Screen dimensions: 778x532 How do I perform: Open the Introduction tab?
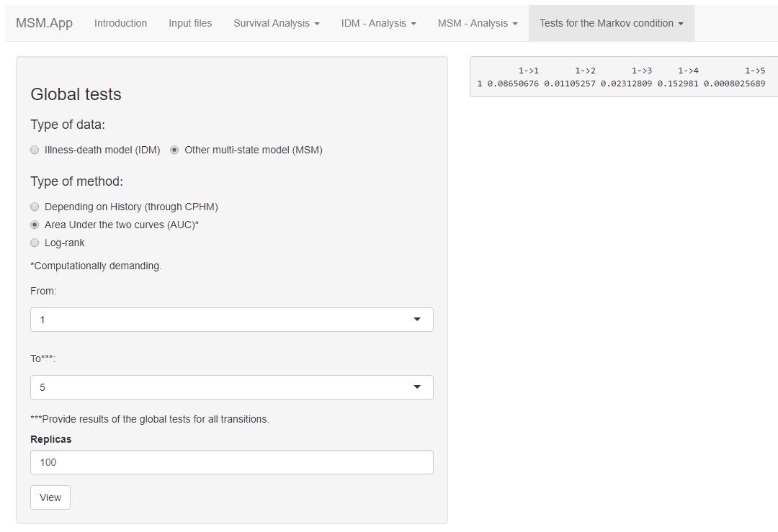[x=120, y=23]
